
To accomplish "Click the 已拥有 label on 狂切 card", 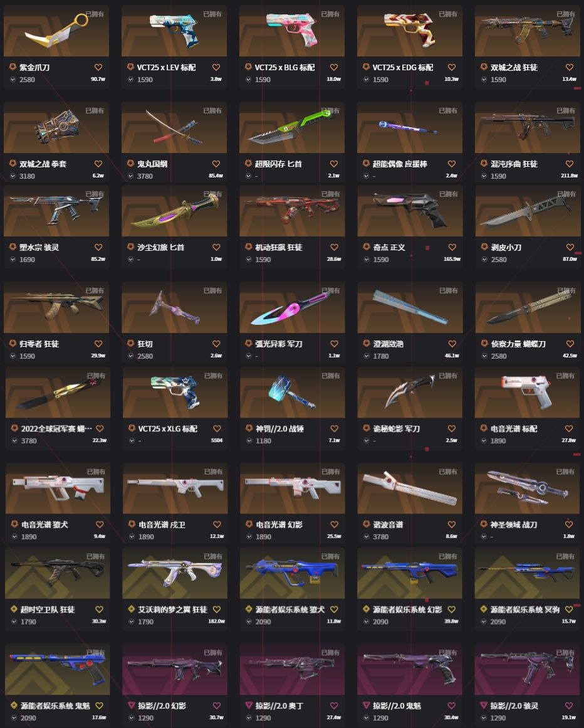I will click(212, 291).
